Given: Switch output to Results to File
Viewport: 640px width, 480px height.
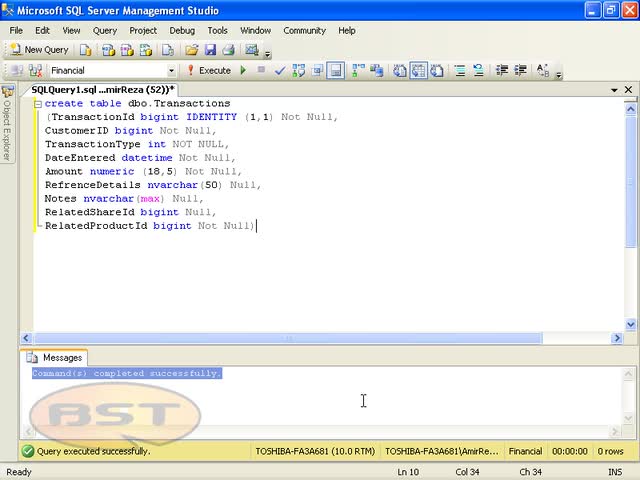Looking at the screenshot, I should click(x=437, y=71).
